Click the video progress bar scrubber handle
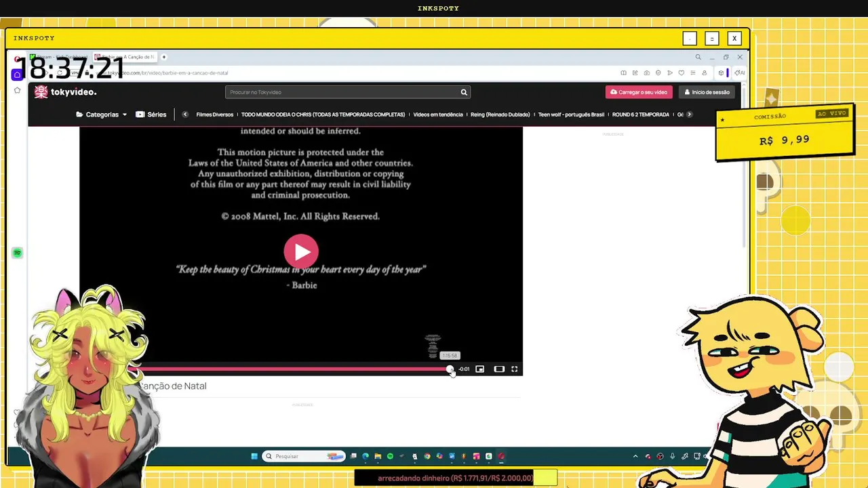 (x=450, y=369)
